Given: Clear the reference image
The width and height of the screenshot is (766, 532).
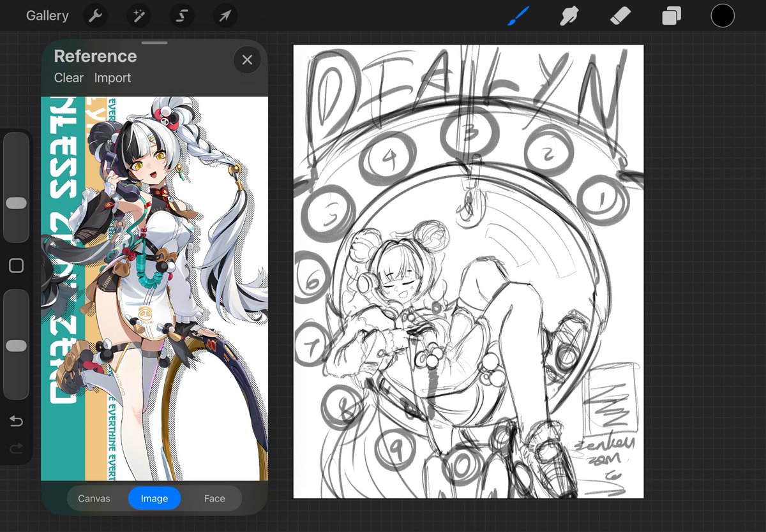Looking at the screenshot, I should coord(68,78).
